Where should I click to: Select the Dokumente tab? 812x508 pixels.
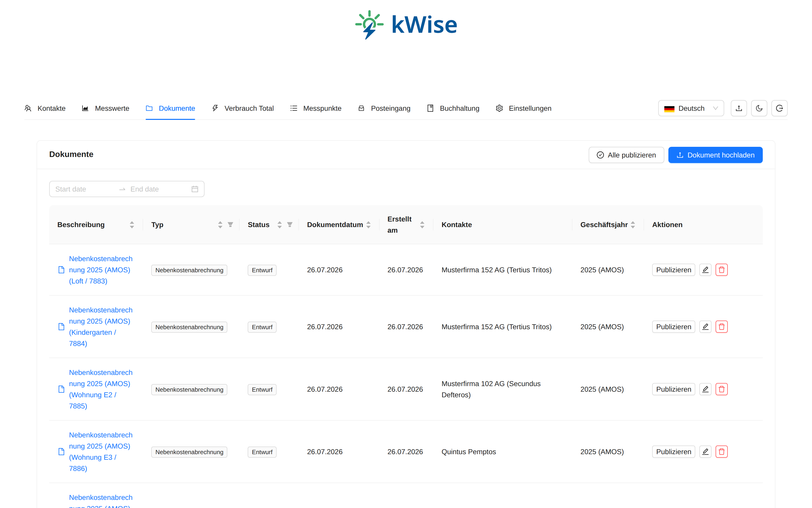click(x=171, y=108)
